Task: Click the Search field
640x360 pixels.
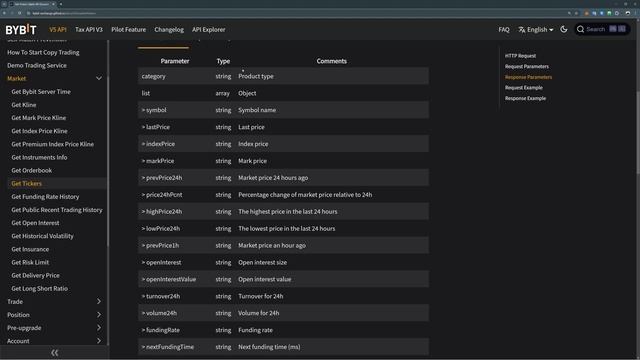Action: click(x=602, y=29)
